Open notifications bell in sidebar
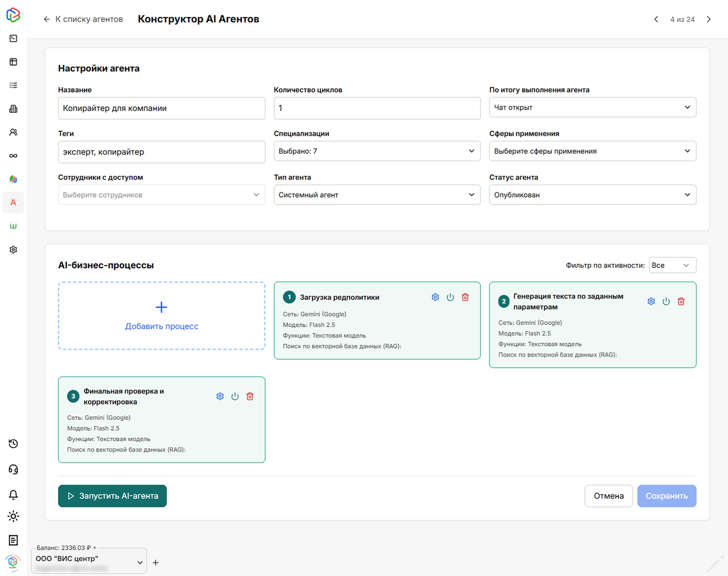 [13, 495]
